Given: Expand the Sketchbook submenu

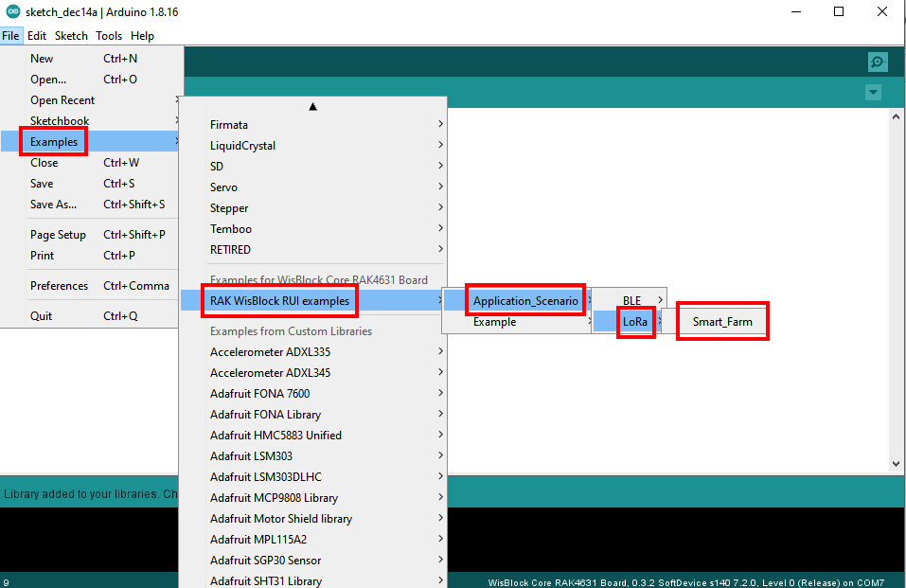Looking at the screenshot, I should (x=91, y=121).
